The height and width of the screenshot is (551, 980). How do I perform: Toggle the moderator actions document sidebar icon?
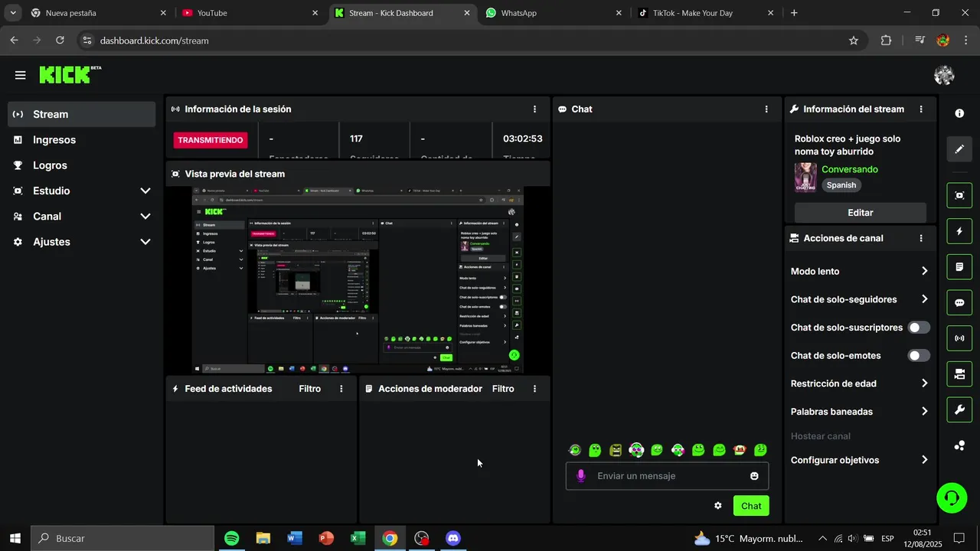[x=959, y=267]
